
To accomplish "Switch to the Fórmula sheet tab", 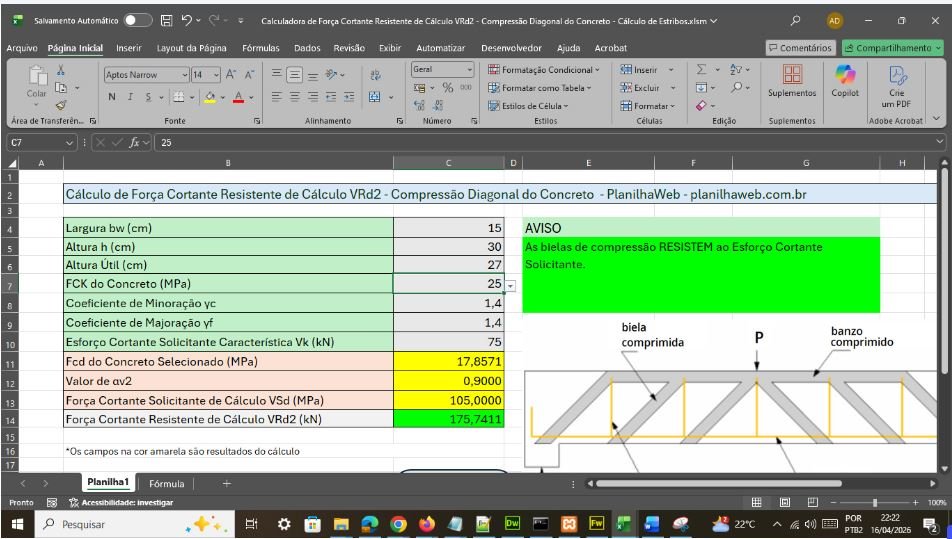I will [166, 483].
